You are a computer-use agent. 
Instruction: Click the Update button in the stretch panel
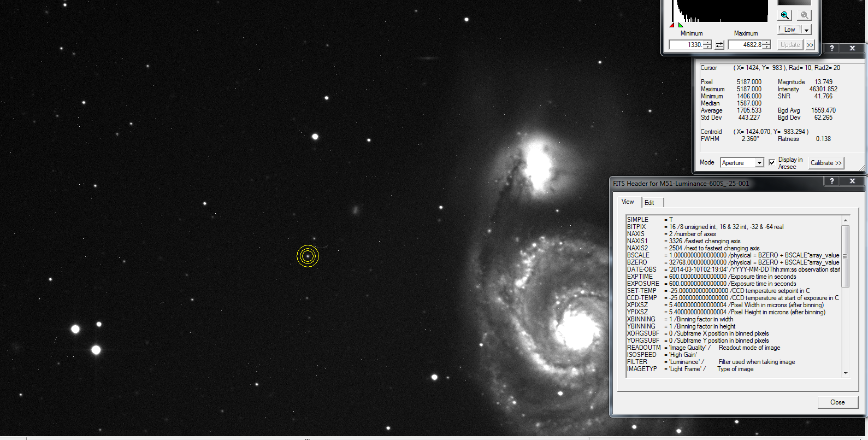pyautogui.click(x=790, y=45)
